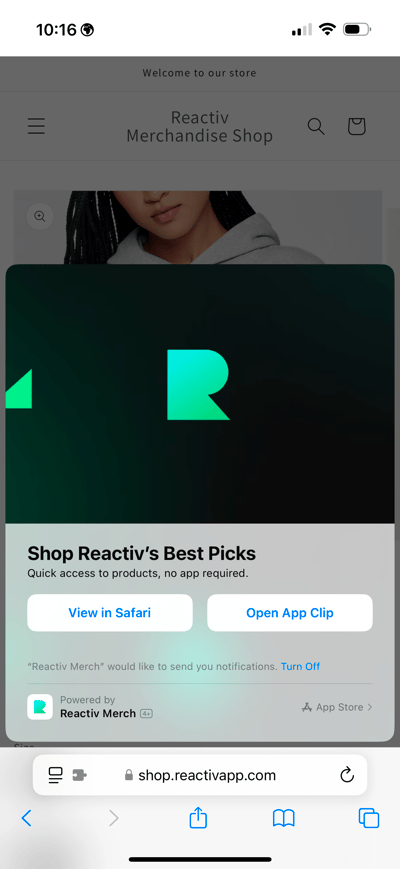Viewport: 400px width, 869px height.
Task: Click the image zoom magnifier icon
Action: pos(40,217)
